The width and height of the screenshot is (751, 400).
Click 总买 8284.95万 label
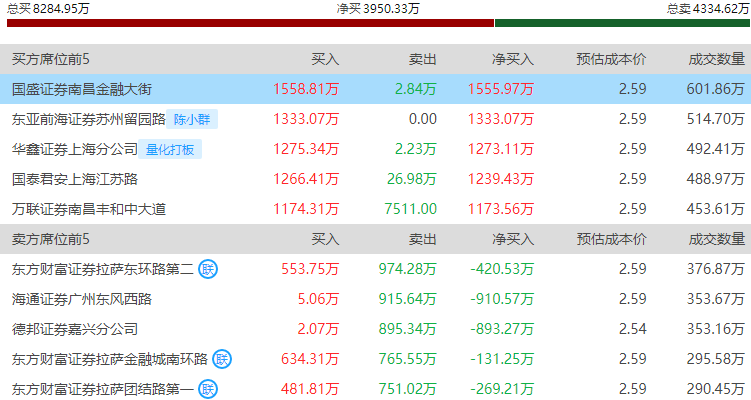pyautogui.click(x=48, y=8)
